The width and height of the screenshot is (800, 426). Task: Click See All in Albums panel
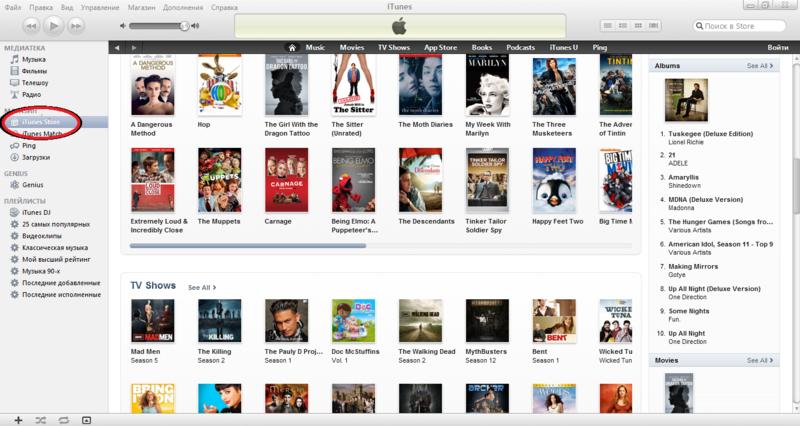[x=760, y=66]
